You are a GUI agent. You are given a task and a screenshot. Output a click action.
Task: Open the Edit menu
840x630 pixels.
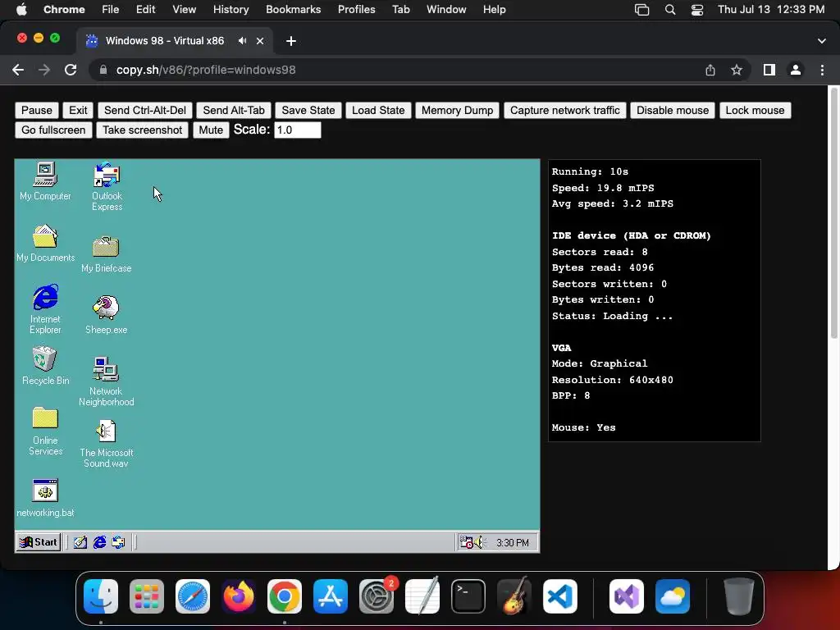coord(145,10)
